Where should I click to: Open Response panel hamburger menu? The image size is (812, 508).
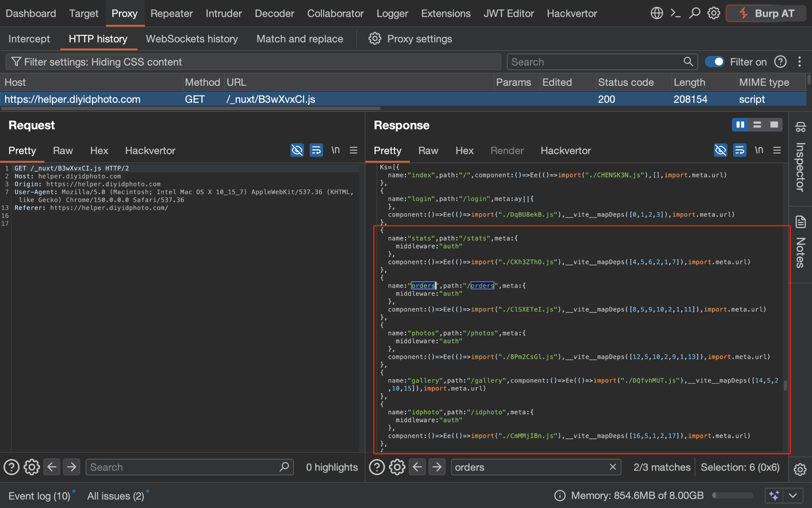777,150
